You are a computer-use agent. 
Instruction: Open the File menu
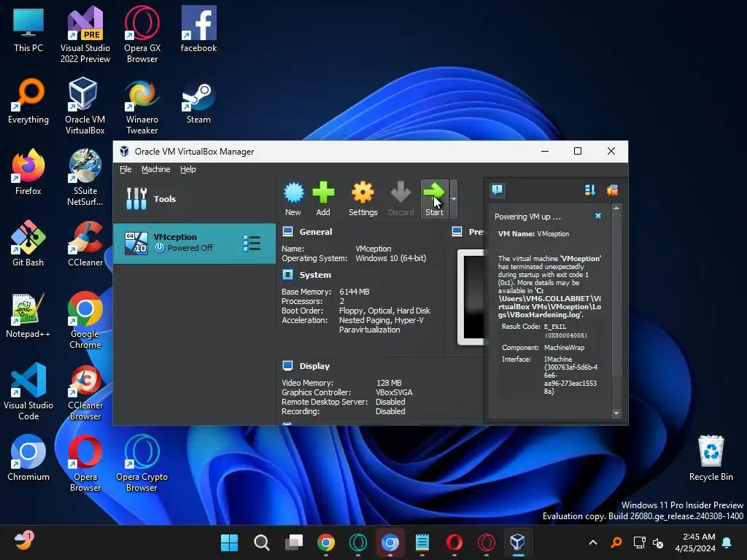coord(125,169)
